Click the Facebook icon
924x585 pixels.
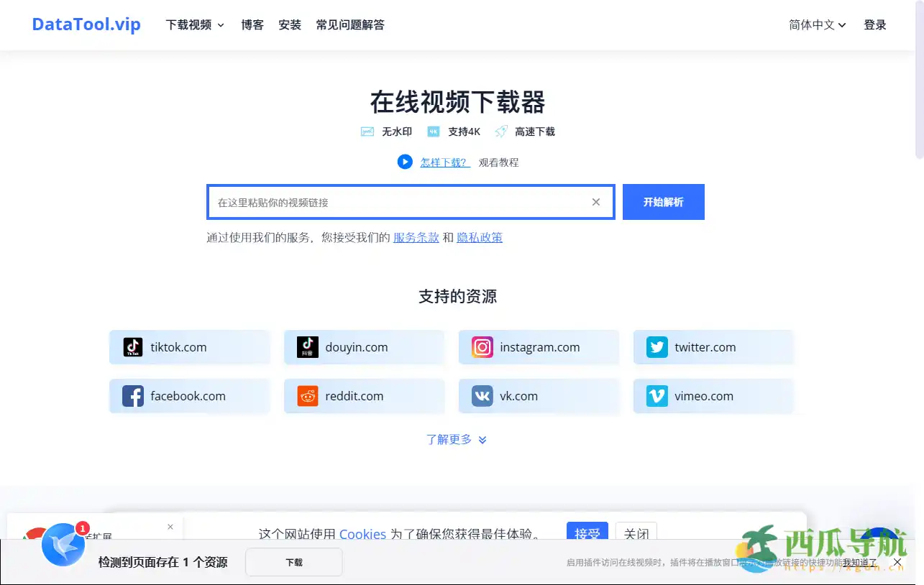tap(132, 396)
